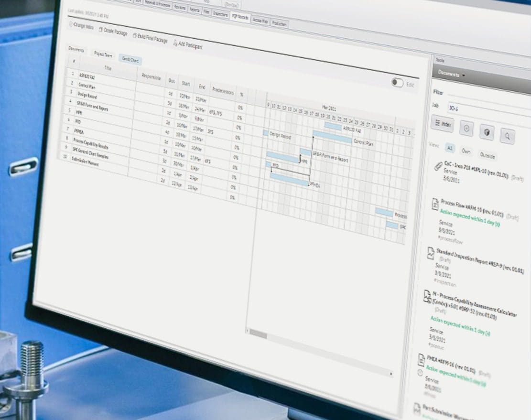Click the Gantt scrollbar left arrow
Viewport: 531px width, 420px height.
pos(247,331)
